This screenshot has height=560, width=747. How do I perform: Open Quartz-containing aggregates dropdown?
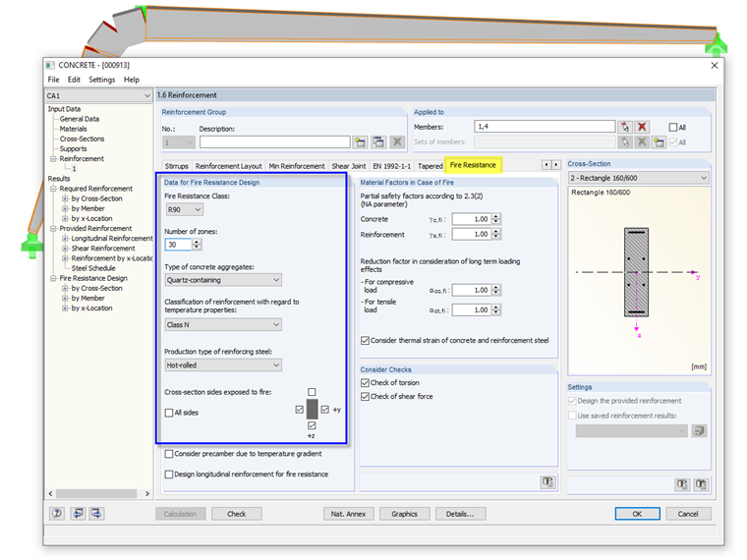coord(223,280)
